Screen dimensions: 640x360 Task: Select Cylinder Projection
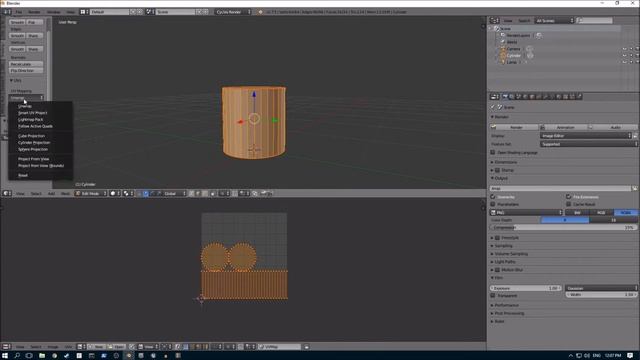(34, 142)
